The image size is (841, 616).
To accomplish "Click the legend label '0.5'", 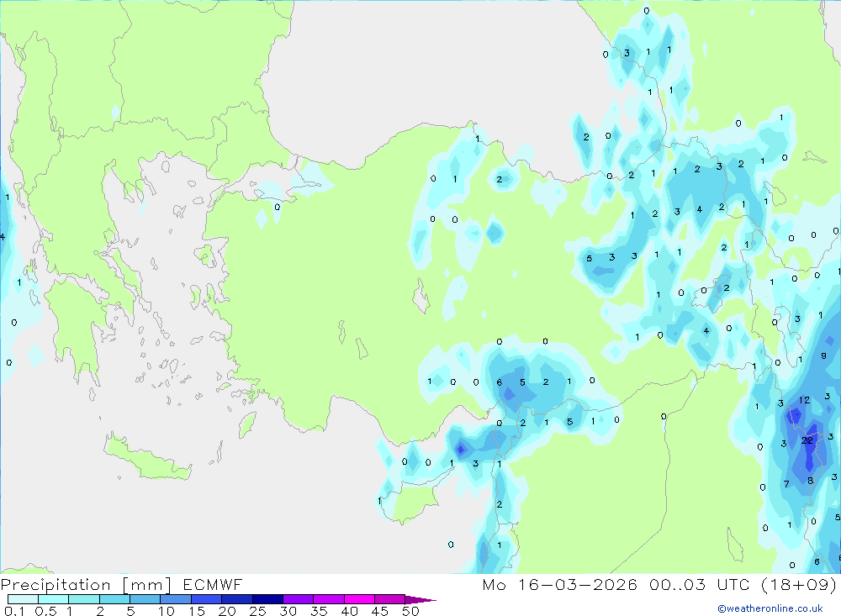I will point(45,611).
